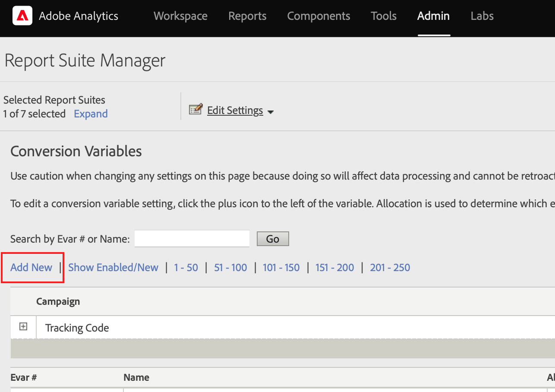Open the Components menu
Screen dimensions: 555x392
tap(318, 16)
